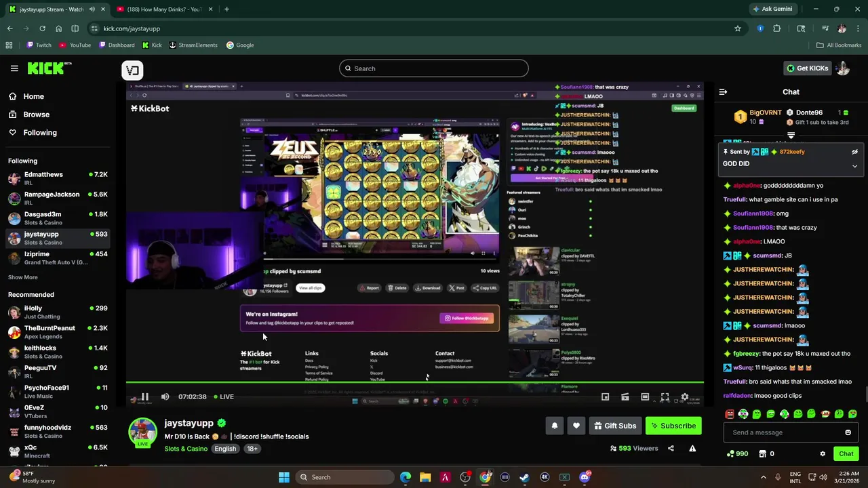This screenshot has height=488, width=868.
Task: Open RampageJackson channel
Action: pyautogui.click(x=58, y=198)
